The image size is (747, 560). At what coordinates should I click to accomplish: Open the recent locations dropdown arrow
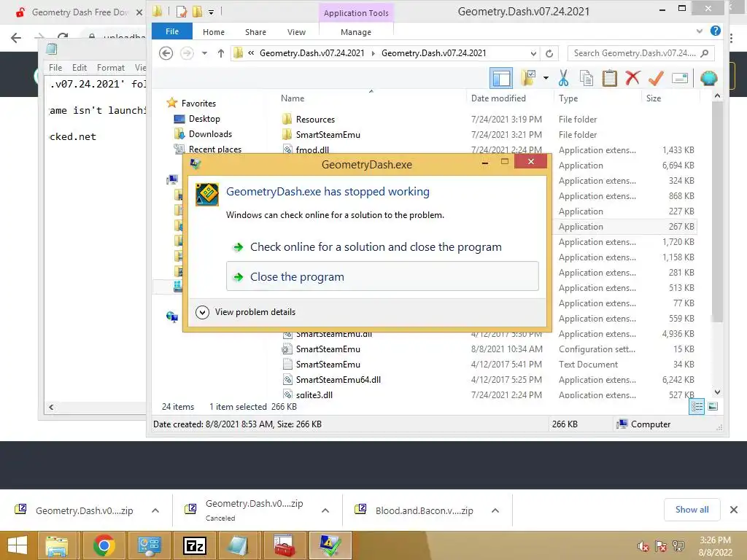pos(204,52)
